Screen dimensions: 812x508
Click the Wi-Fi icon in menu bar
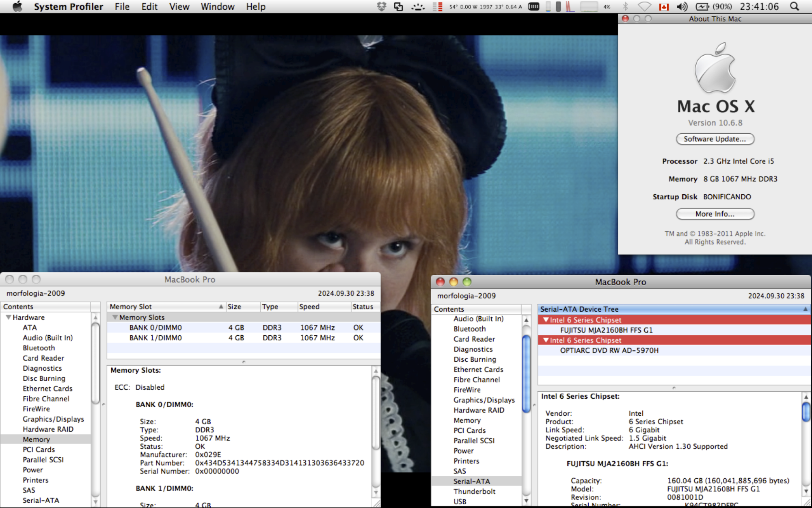coord(642,7)
